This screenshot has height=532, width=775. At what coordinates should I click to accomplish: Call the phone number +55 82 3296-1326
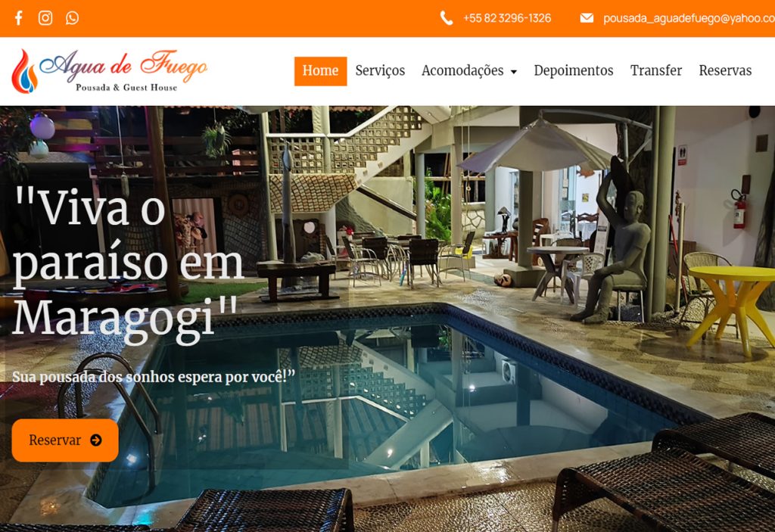pos(507,18)
